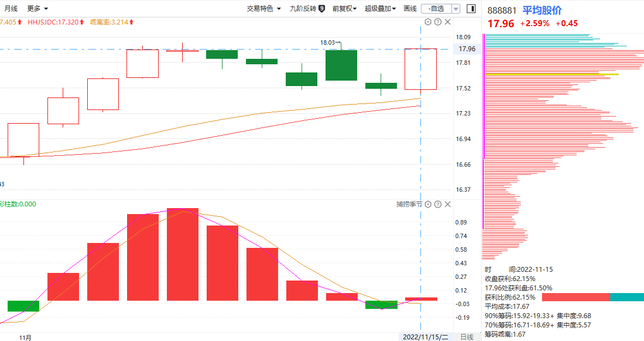Toggle the right side panel layout icon
This screenshot has width=644, height=341.
pos(471,9)
